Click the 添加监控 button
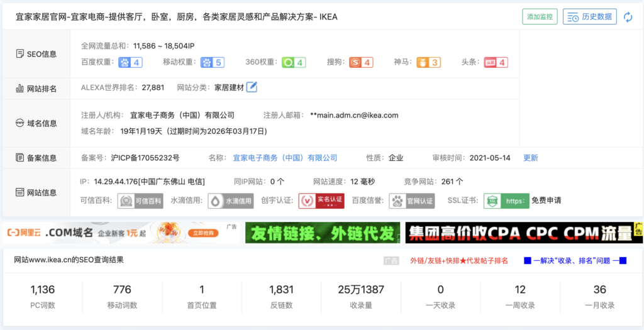The image size is (644, 330). [x=540, y=17]
